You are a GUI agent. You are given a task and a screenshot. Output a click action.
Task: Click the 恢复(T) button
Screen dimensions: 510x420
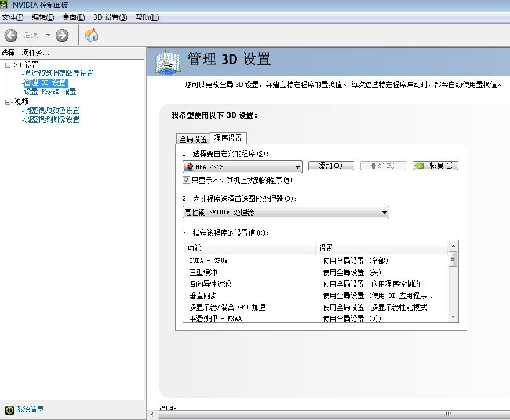435,166
